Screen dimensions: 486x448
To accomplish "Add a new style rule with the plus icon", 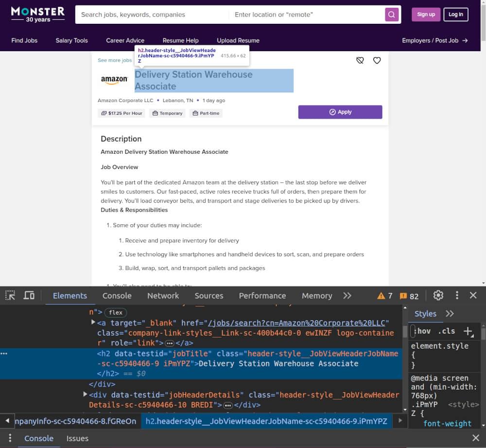I will (468, 331).
